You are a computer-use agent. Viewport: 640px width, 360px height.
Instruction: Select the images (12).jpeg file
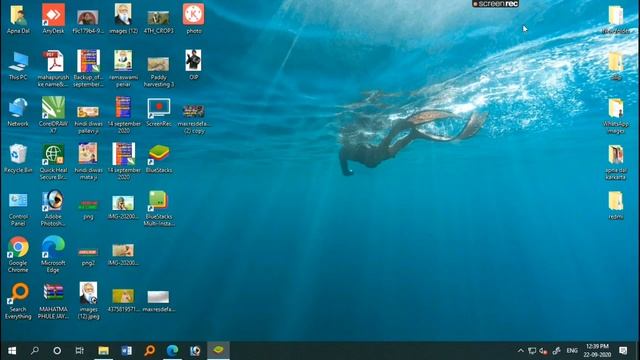(88, 301)
